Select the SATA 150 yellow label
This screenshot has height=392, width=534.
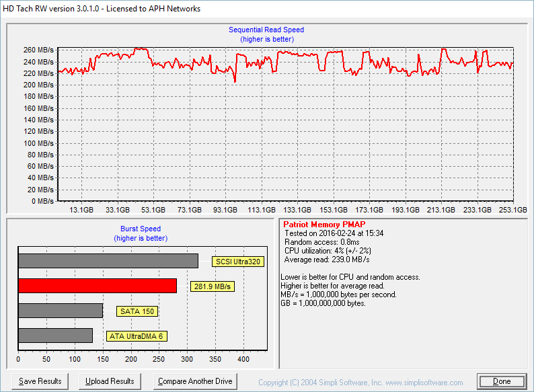[x=138, y=311]
